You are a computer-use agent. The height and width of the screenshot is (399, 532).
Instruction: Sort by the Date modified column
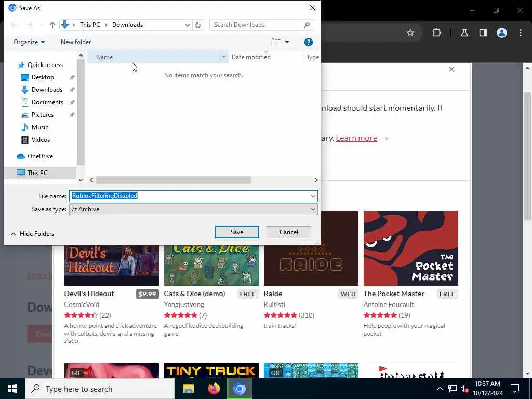(265, 57)
